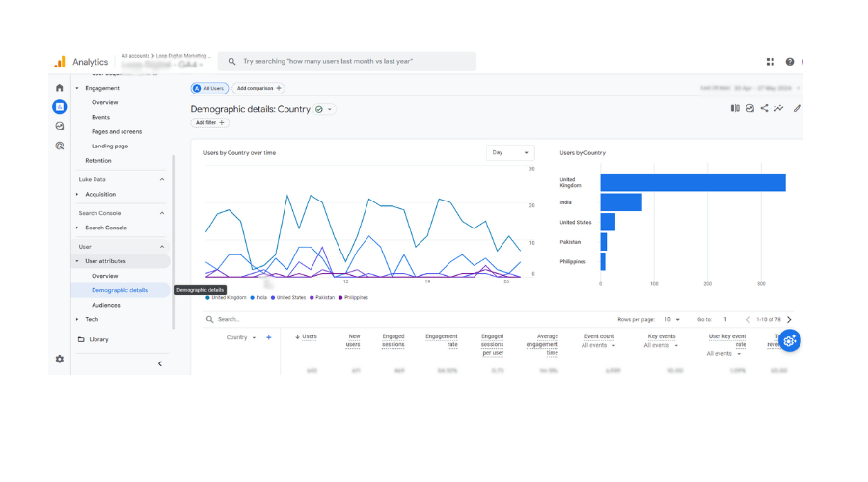Screen dimensions: 868x482
Task: Click the floating blue settings gear button
Action: pyautogui.click(x=789, y=341)
